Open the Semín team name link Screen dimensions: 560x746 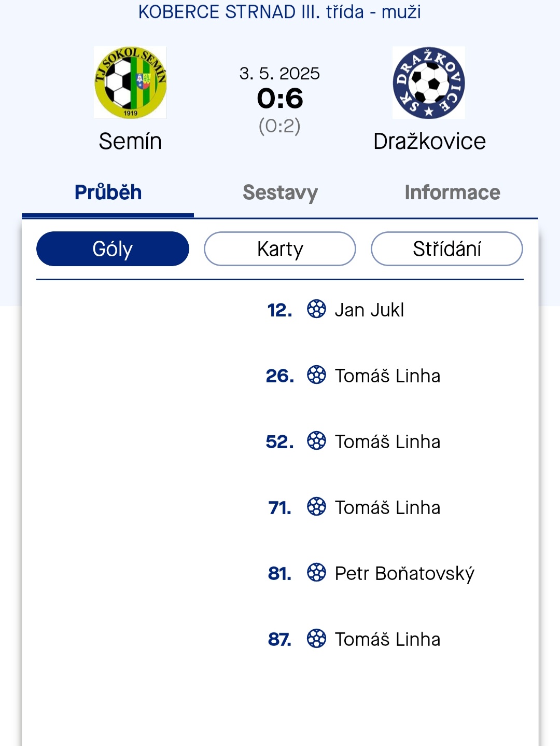click(x=130, y=141)
